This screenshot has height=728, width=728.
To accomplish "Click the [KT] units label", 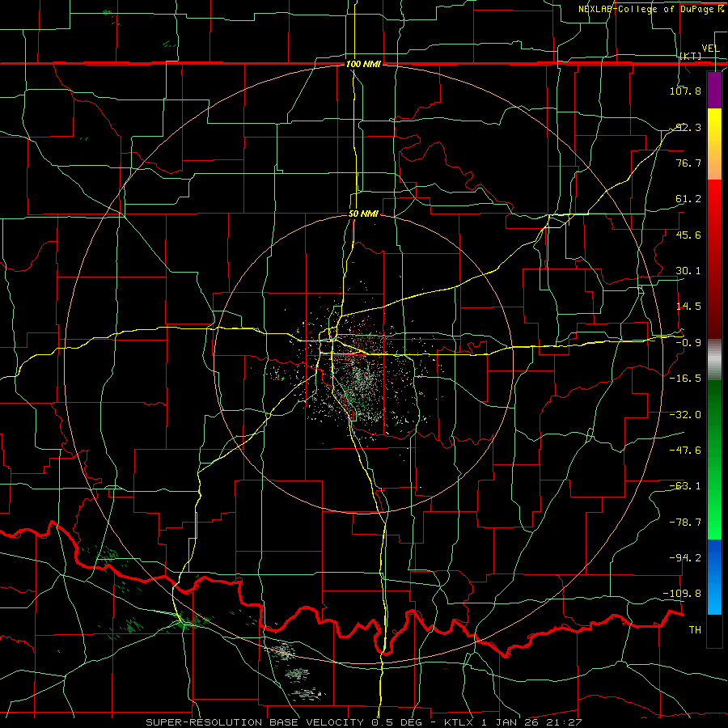I will click(690, 56).
